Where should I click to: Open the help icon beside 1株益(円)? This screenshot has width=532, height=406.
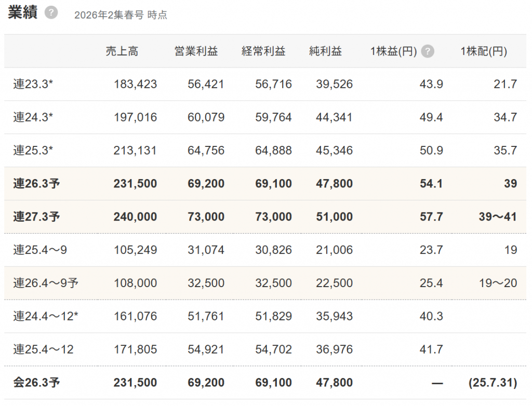coord(428,51)
